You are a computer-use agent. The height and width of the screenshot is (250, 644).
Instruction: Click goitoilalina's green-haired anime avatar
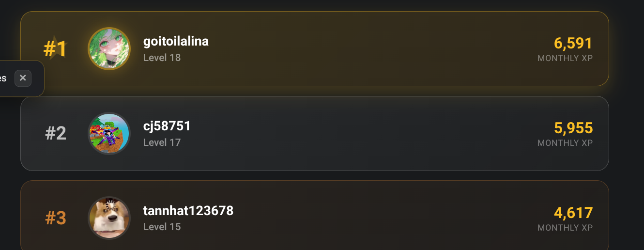point(109,48)
